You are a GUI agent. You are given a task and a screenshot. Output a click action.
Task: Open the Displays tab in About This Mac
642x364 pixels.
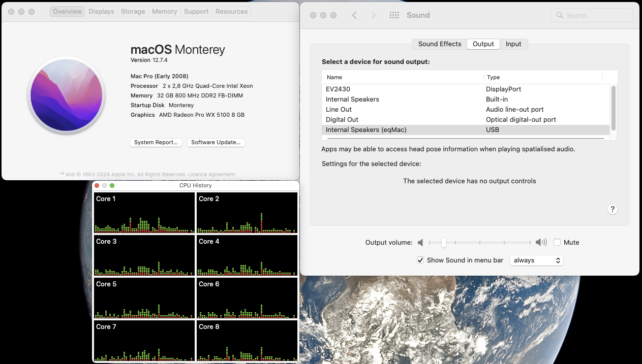(101, 11)
